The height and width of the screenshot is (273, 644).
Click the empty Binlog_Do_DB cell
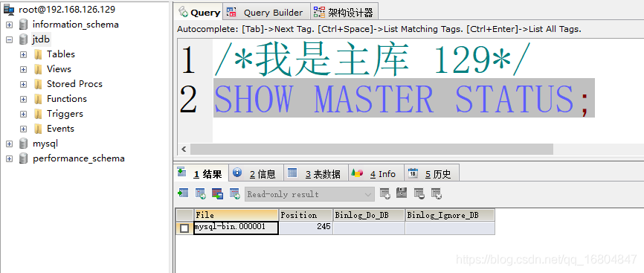369,228
